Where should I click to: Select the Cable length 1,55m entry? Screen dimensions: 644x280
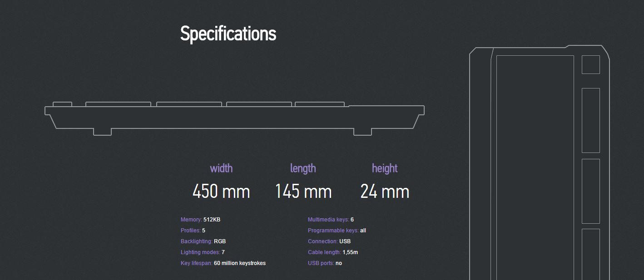click(333, 252)
